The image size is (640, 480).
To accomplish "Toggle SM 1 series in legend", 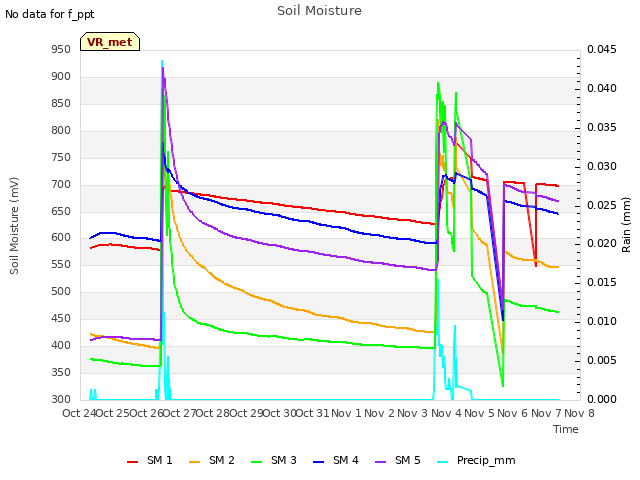I will 150,460.
